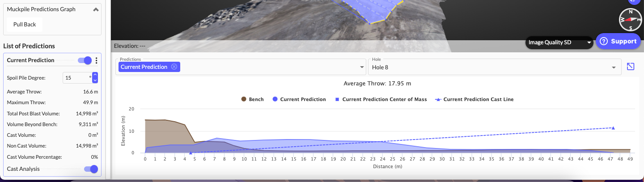This screenshot has width=644, height=182.
Task: Collapse the Muckpile Predictions Graph panel
Action: 96,9
